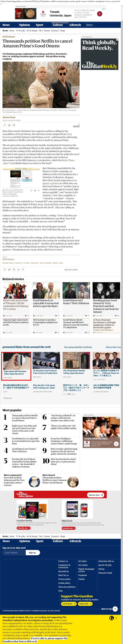Share the Return to Order image on Facebook
The image size is (123, 644).
point(31,190)
